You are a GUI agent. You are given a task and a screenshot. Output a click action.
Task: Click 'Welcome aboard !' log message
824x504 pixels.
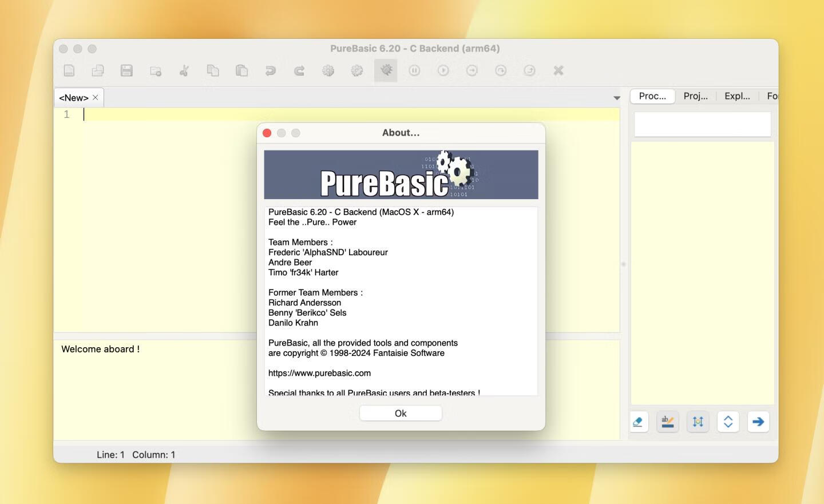[x=101, y=349]
